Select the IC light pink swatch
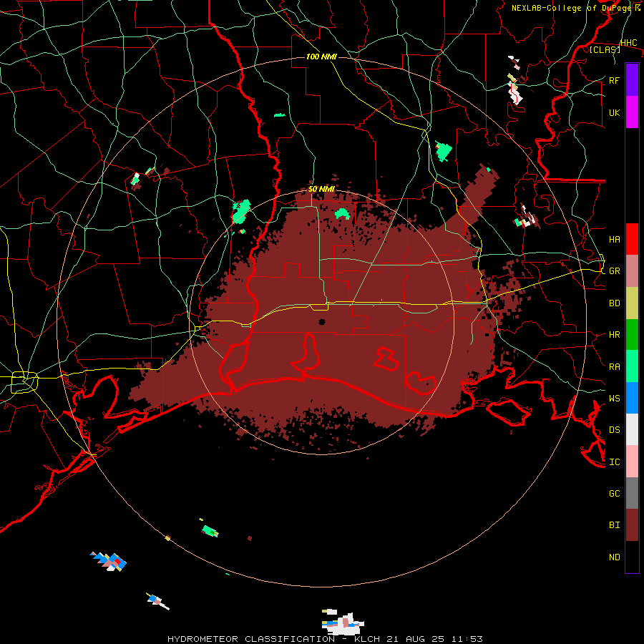 (632, 462)
